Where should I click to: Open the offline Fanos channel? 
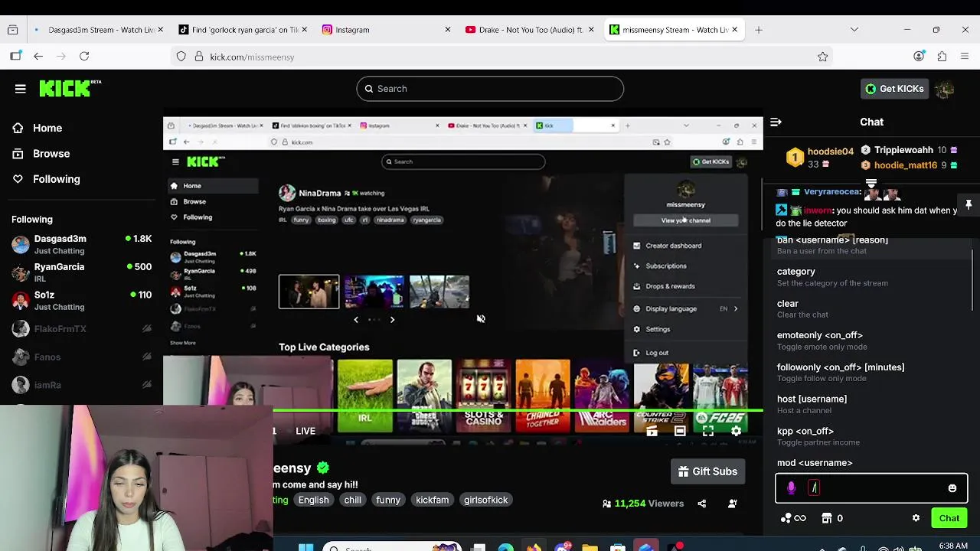click(82, 357)
